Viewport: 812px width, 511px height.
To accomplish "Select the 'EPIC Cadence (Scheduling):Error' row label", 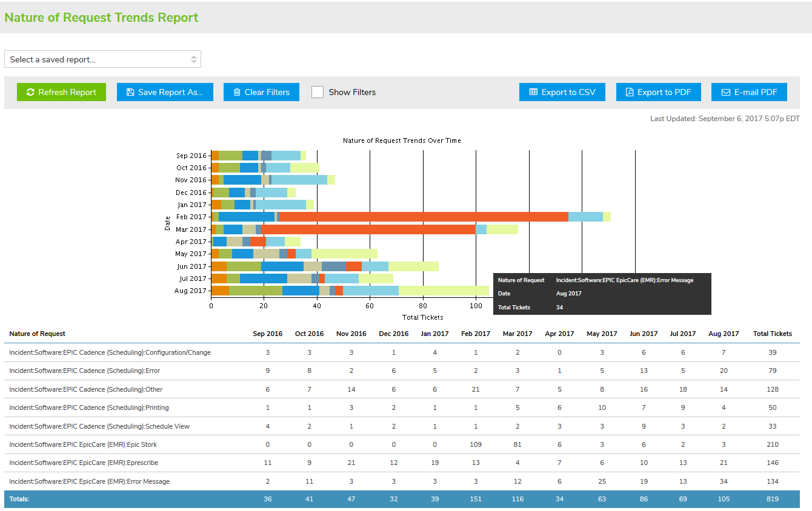I will [85, 371].
